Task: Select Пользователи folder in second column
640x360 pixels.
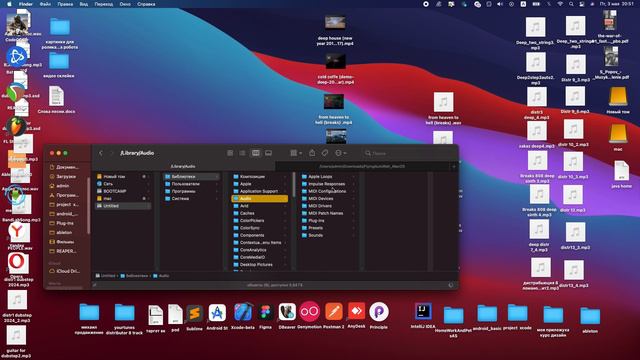Action: pyautogui.click(x=191, y=184)
